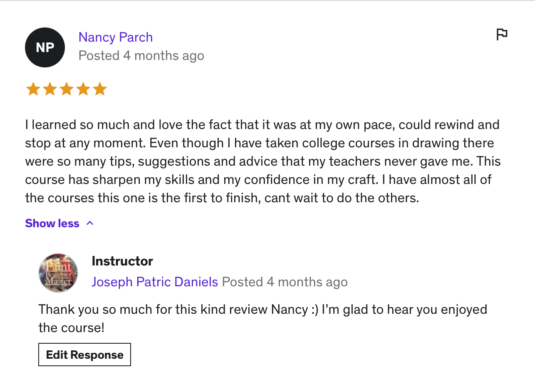Open Joseph Patric Daniels profile link

coord(155,282)
